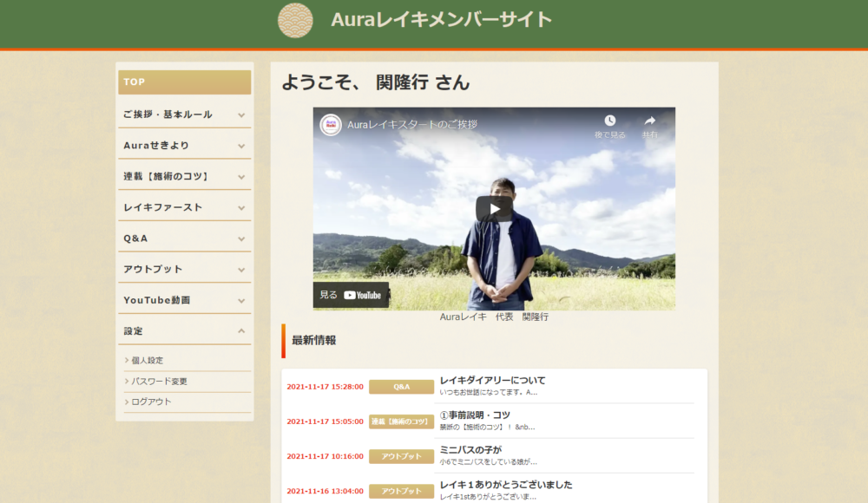The width and height of the screenshot is (868, 503).
Task: Select the レイキファースト menu item
Action: [x=163, y=207]
